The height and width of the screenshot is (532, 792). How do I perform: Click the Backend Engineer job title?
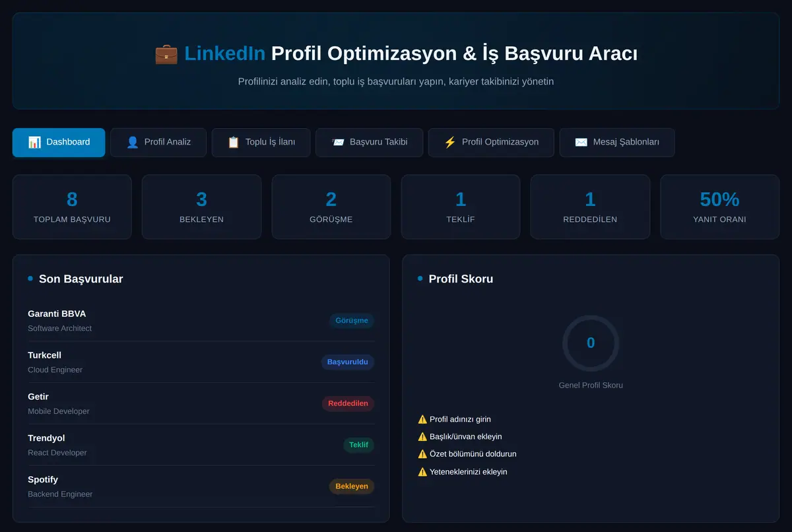click(60, 494)
